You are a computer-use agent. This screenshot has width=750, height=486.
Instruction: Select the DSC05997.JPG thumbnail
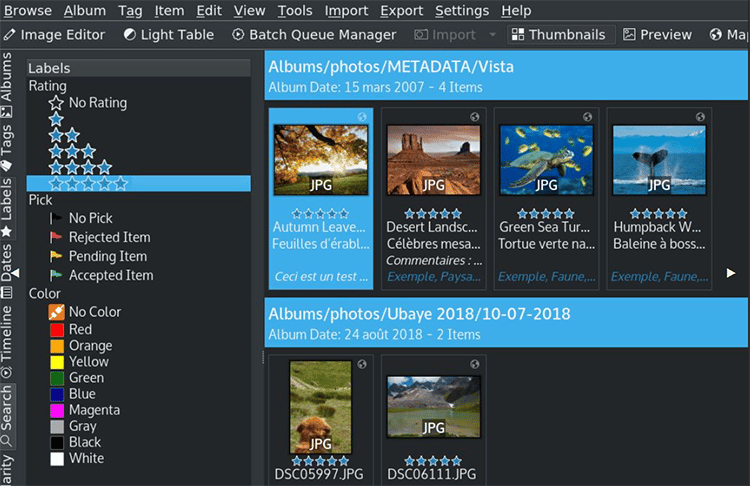[x=320, y=407]
